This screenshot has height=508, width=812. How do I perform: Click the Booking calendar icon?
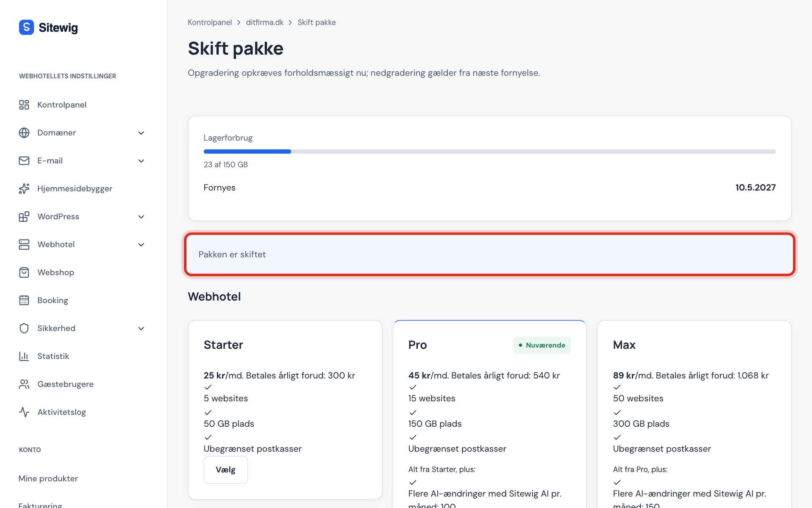(24, 300)
